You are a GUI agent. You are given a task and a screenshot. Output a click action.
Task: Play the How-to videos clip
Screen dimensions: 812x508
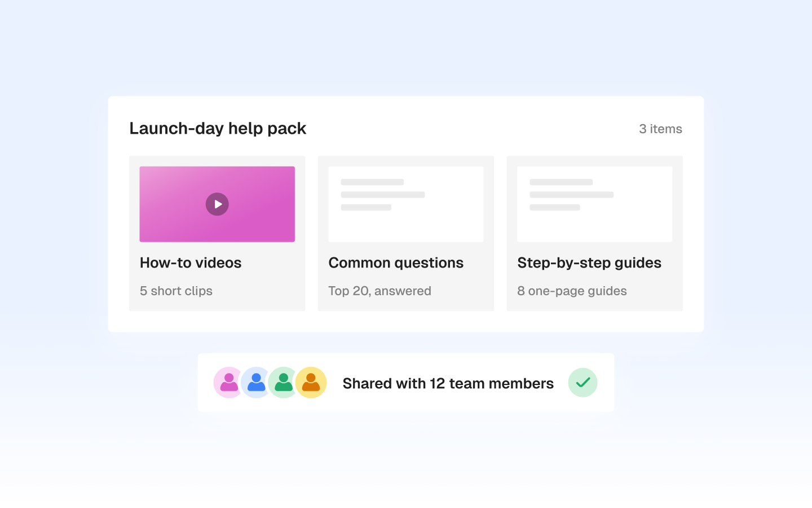[217, 204]
